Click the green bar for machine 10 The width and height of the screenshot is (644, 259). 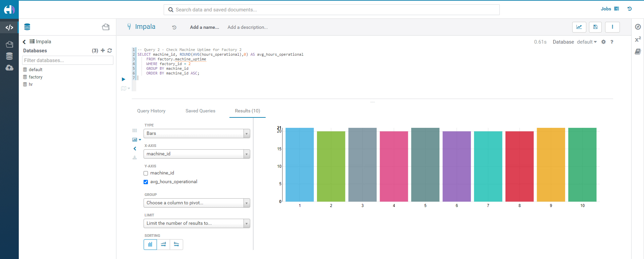[582, 165]
